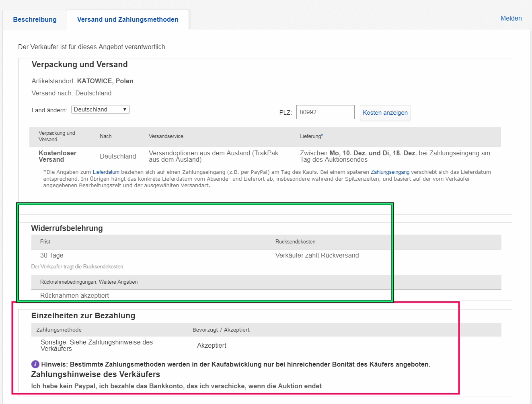Click the Widerrufsbelehrung heading

(67, 229)
